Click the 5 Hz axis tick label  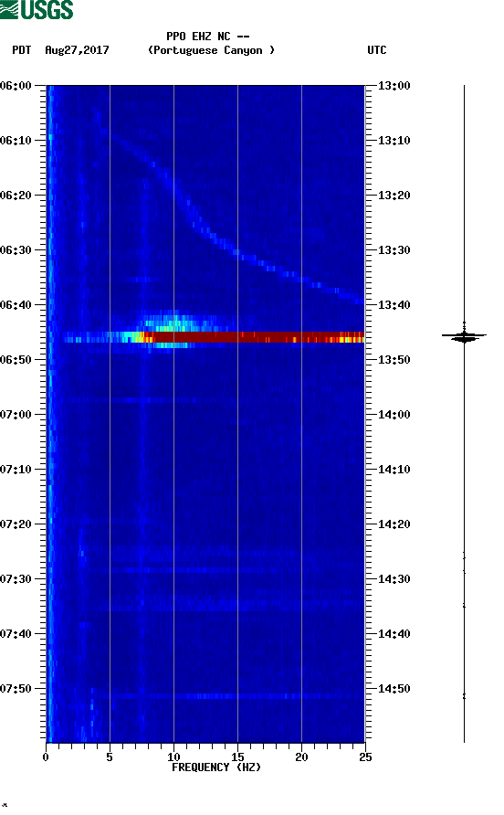[110, 757]
